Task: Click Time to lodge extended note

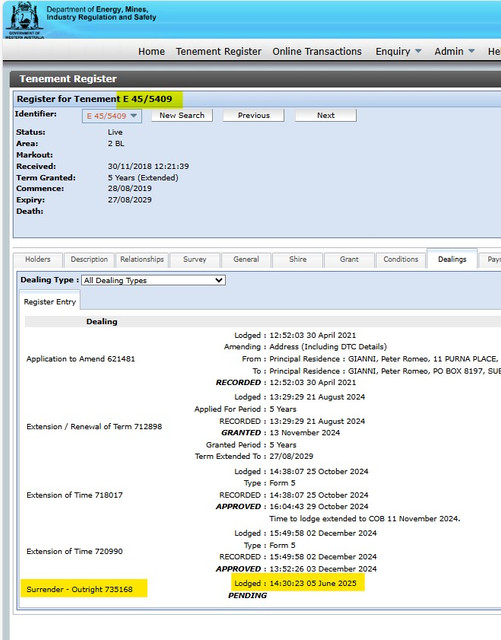Action: click(365, 519)
